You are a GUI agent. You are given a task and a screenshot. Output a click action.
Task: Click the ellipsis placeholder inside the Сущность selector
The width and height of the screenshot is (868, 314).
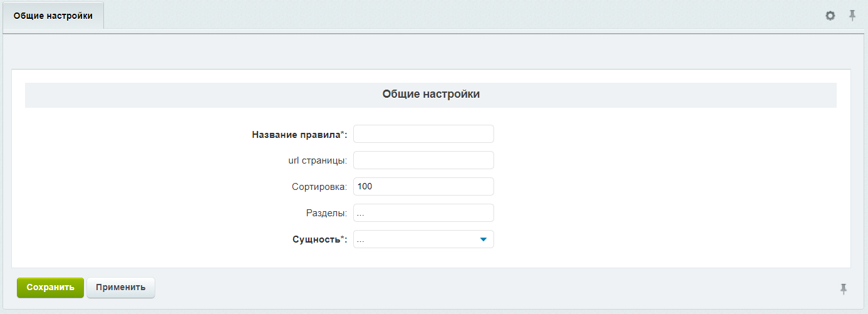[361, 240]
